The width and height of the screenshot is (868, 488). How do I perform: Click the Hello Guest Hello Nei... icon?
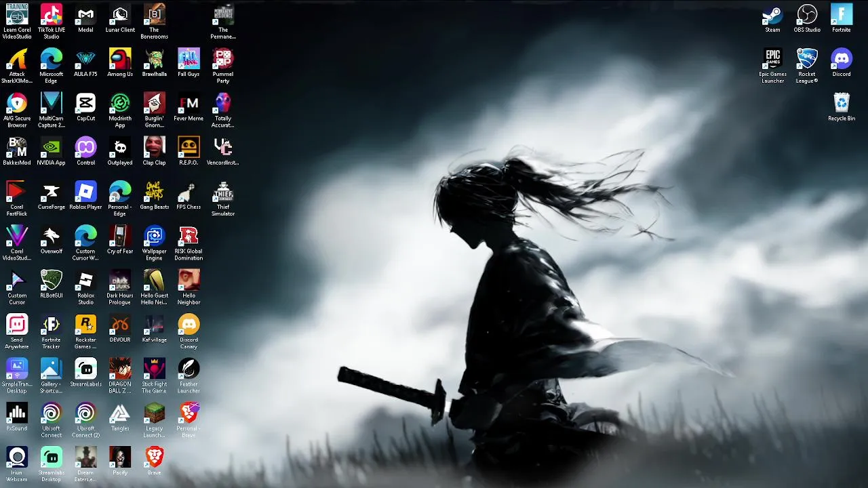click(155, 287)
